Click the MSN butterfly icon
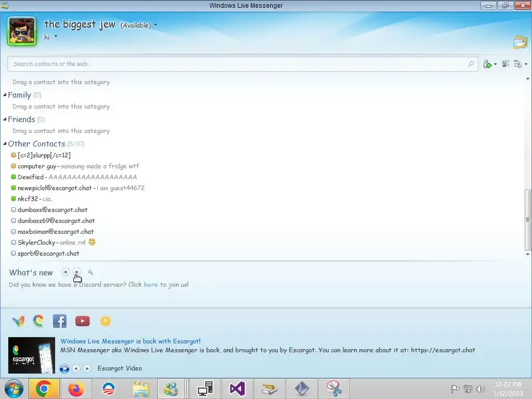This screenshot has height=399, width=532. [x=18, y=321]
